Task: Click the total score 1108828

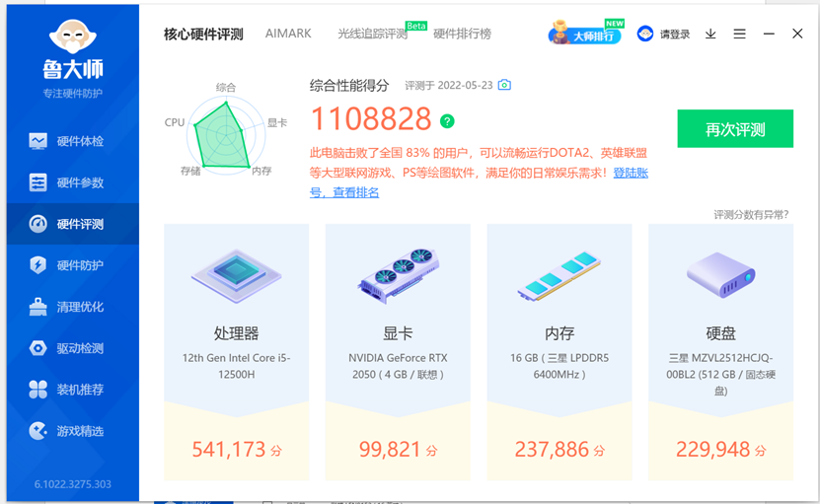Action: 371,119
